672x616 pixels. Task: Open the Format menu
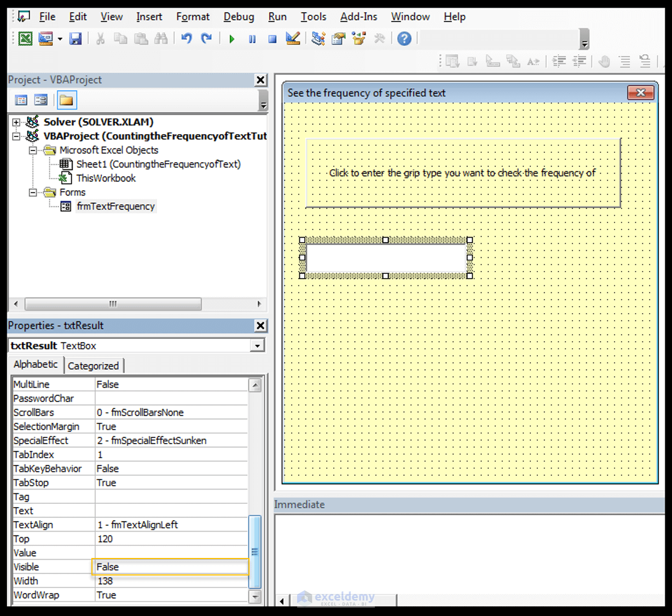coord(193,17)
